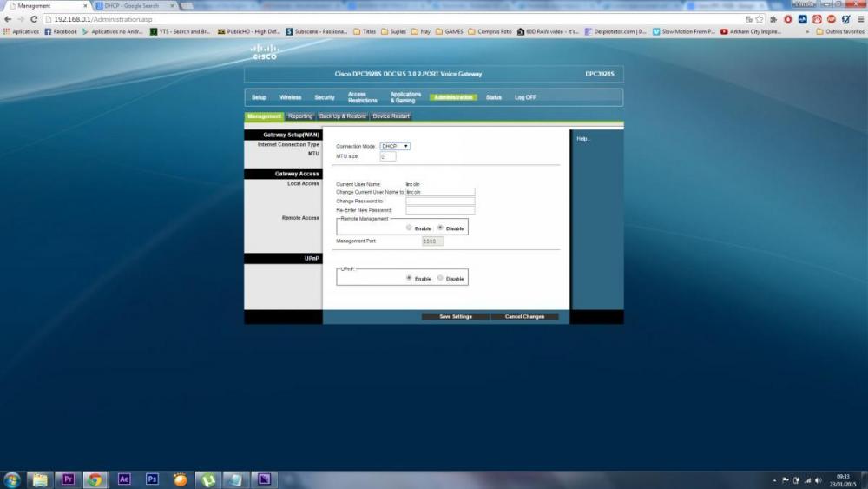Image resolution: width=868 pixels, height=489 pixels.
Task: Expand the bookmarks overflow chevron
Action: 807,31
